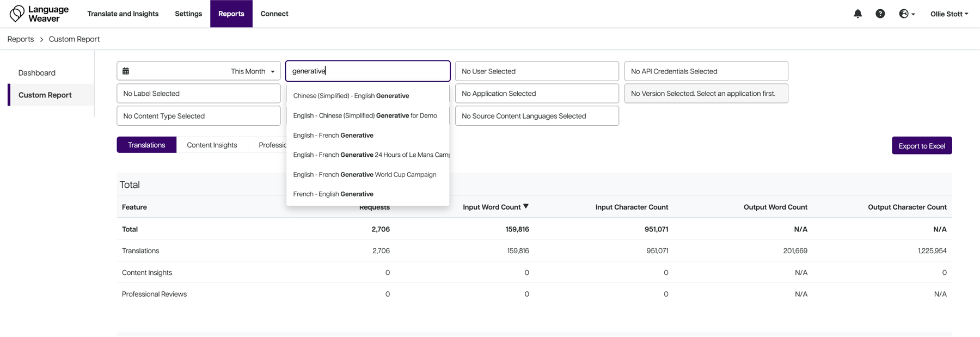The image size is (980, 337).
Task: Open the globe language selector
Action: tap(906, 14)
